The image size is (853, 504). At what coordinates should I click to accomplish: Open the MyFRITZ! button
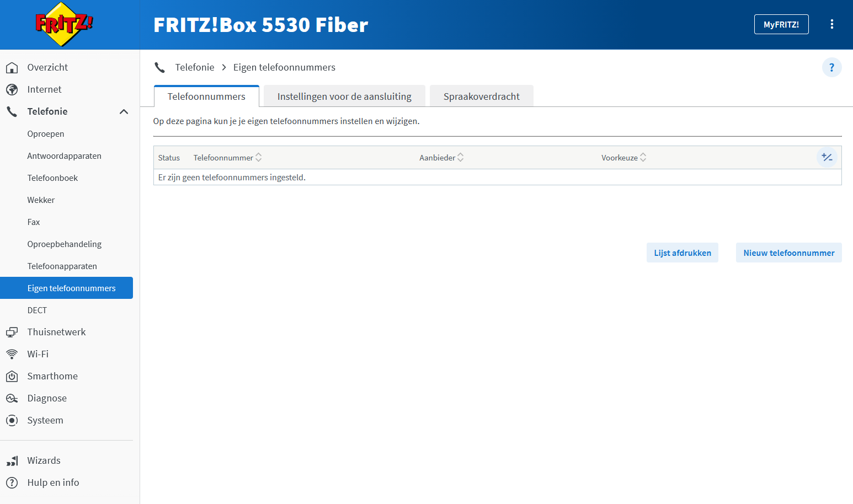coord(781,24)
